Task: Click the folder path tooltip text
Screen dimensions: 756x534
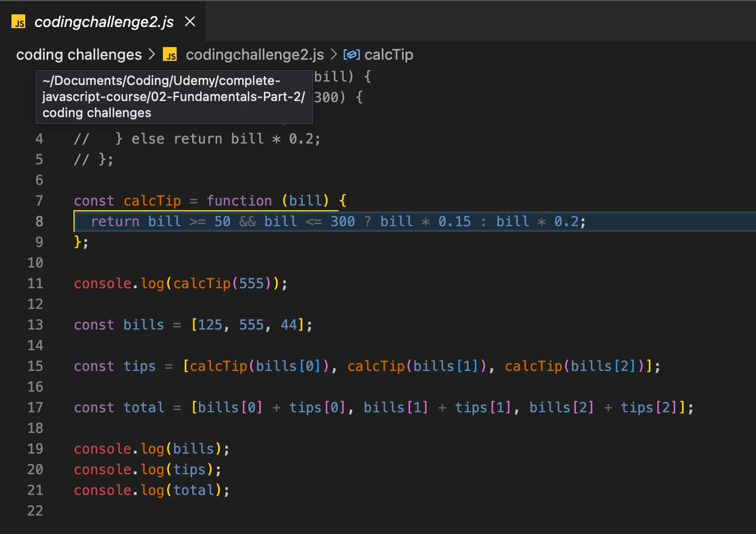Action: 174,97
